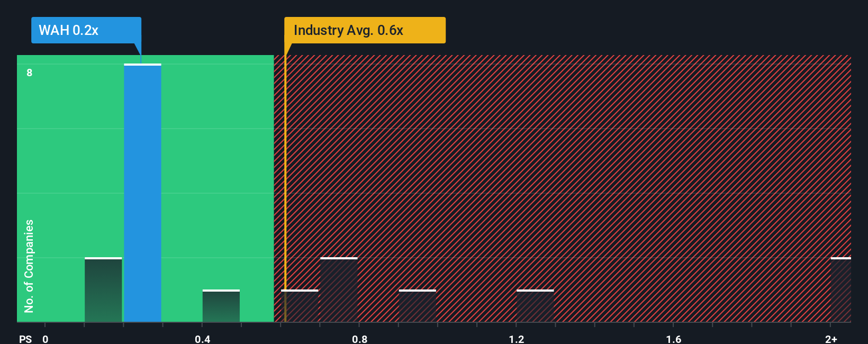Screen dimensions: 868x344
Task: Click the x-axis label 1.6
Action: [673, 339]
